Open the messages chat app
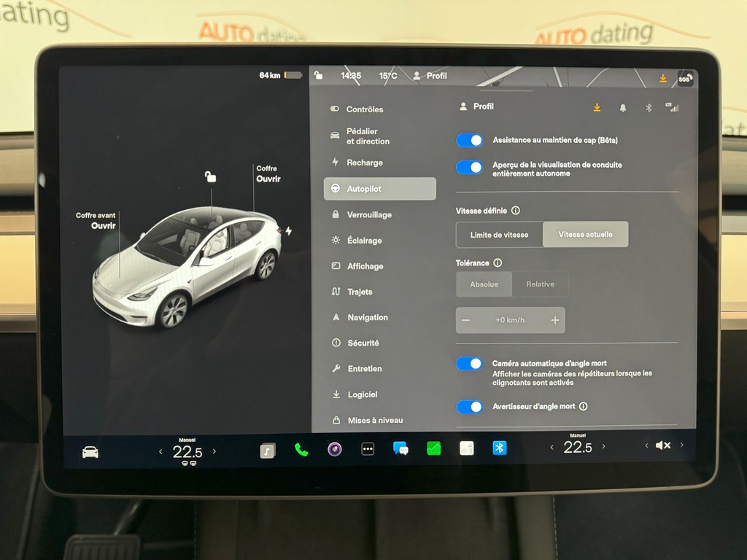The image size is (747, 560). click(x=400, y=448)
